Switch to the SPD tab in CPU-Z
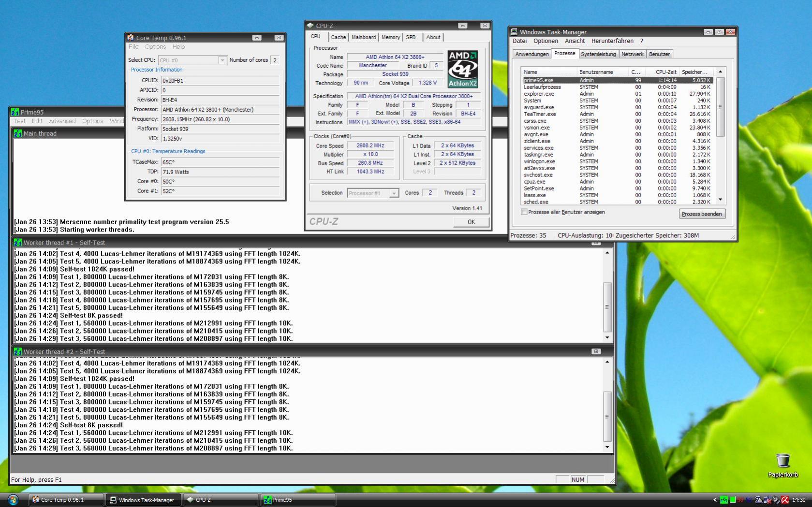This screenshot has width=812, height=507. coord(411,37)
